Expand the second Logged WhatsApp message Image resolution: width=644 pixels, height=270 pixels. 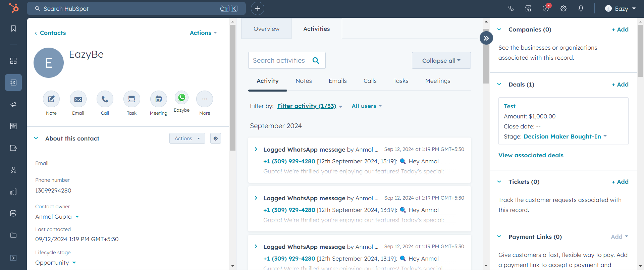tap(256, 198)
